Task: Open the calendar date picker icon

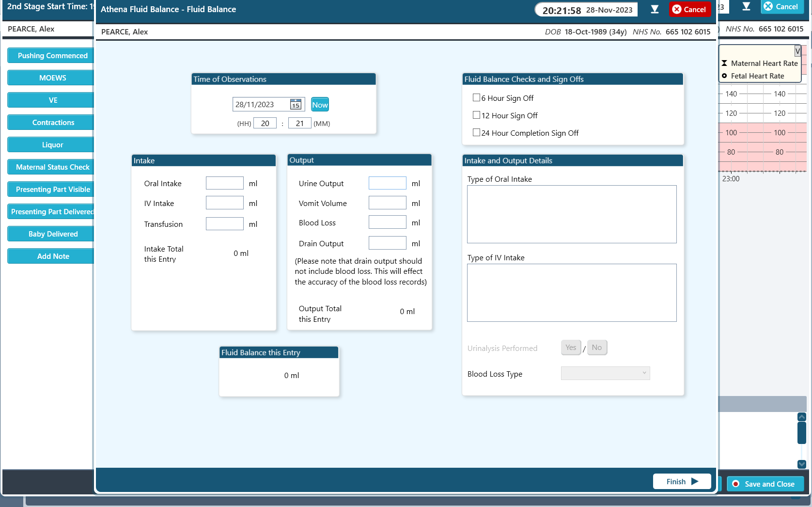Action: pos(296,105)
